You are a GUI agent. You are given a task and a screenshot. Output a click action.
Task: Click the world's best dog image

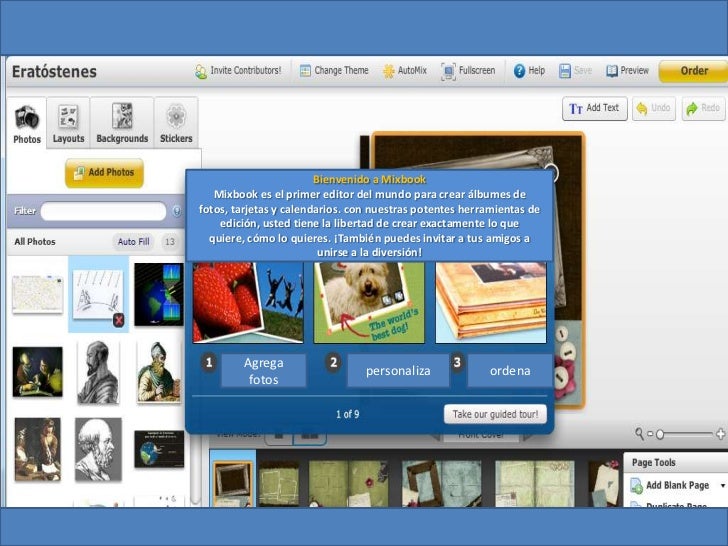coord(369,303)
